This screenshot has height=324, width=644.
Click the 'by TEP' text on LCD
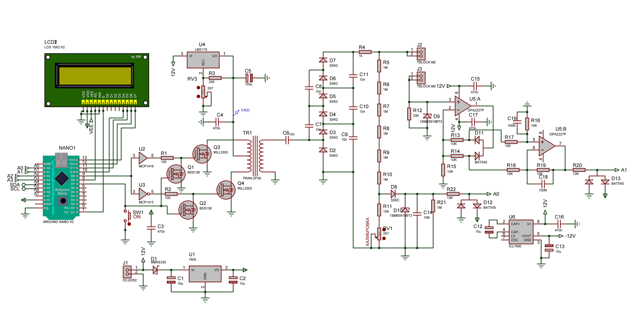coord(136,57)
